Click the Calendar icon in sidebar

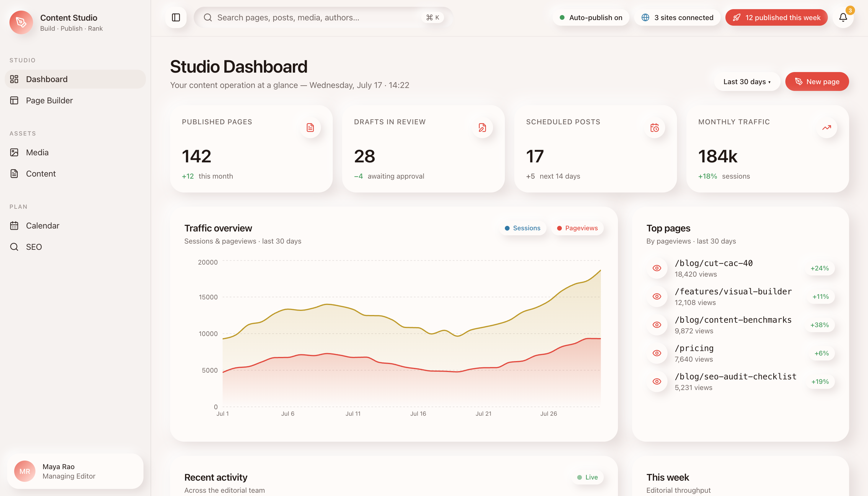click(14, 226)
